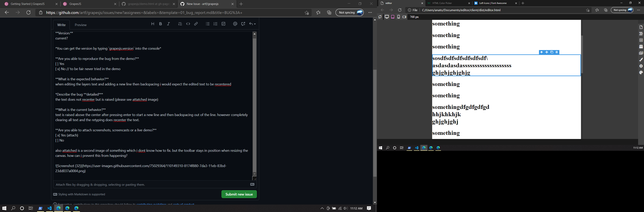
Task: Select the desktop device view
Action: (387, 17)
